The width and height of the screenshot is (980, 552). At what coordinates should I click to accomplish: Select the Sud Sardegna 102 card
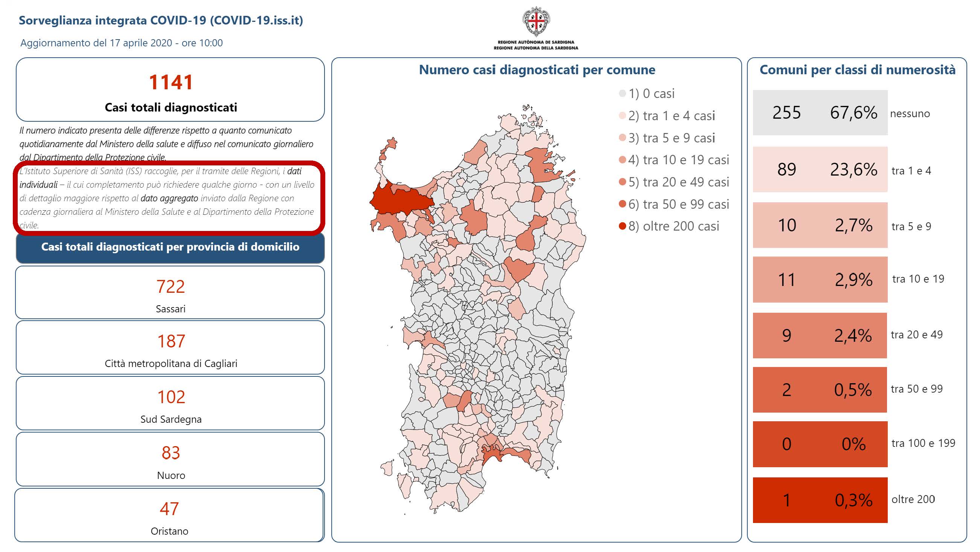click(x=170, y=404)
